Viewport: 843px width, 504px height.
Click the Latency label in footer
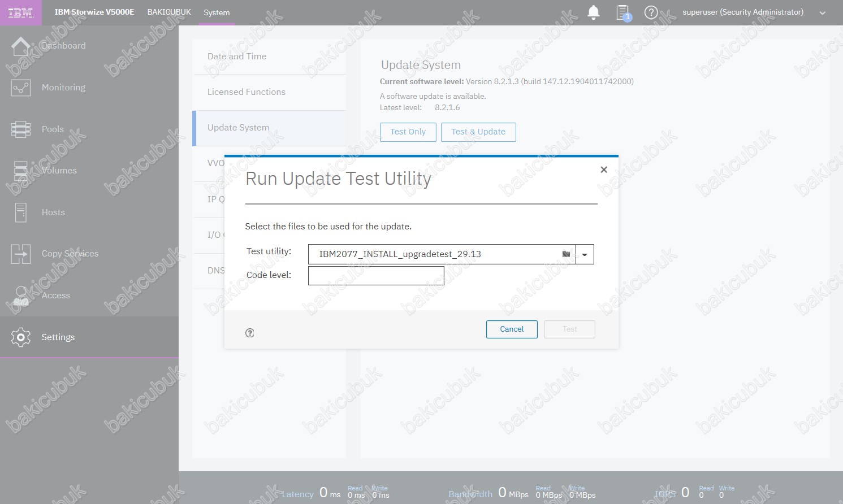pos(297,494)
